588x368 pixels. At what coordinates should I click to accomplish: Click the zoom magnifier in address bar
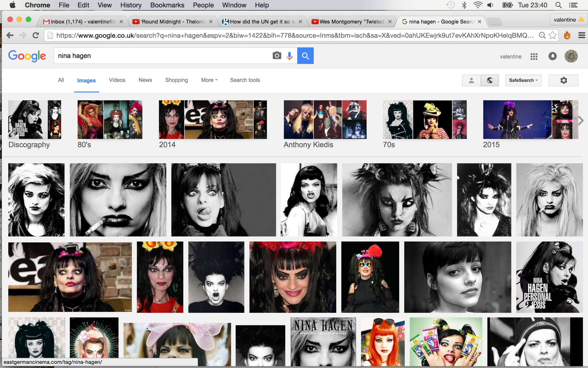542,36
